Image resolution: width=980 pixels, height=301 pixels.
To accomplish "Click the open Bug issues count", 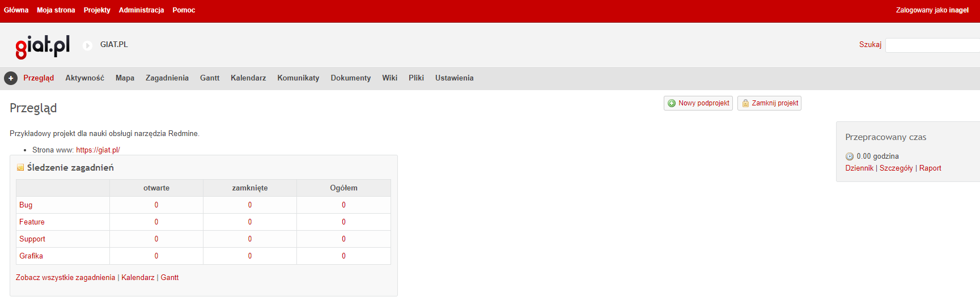I will click(156, 205).
